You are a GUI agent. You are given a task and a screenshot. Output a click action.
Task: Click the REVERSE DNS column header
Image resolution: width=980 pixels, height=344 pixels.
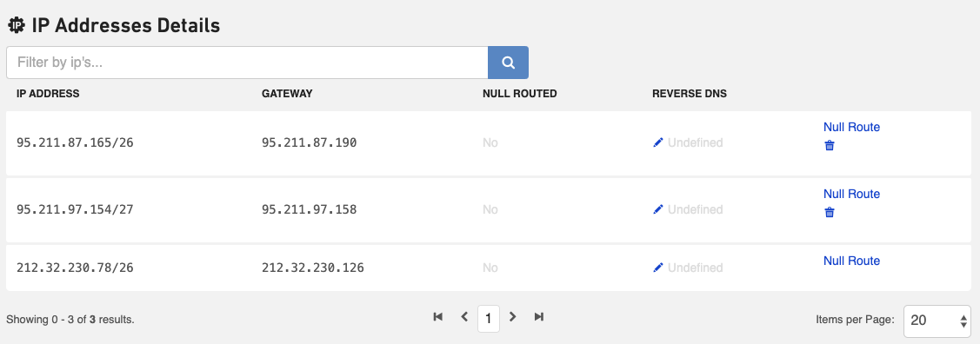click(x=690, y=94)
